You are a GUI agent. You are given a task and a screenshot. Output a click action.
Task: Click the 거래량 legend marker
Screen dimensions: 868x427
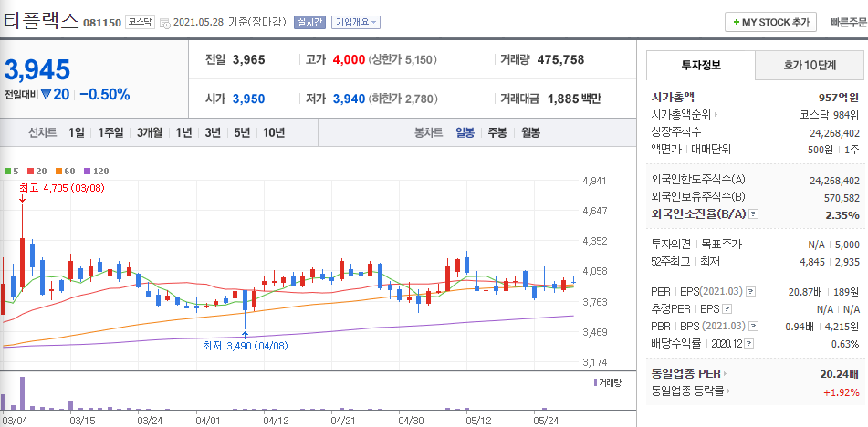coord(595,382)
